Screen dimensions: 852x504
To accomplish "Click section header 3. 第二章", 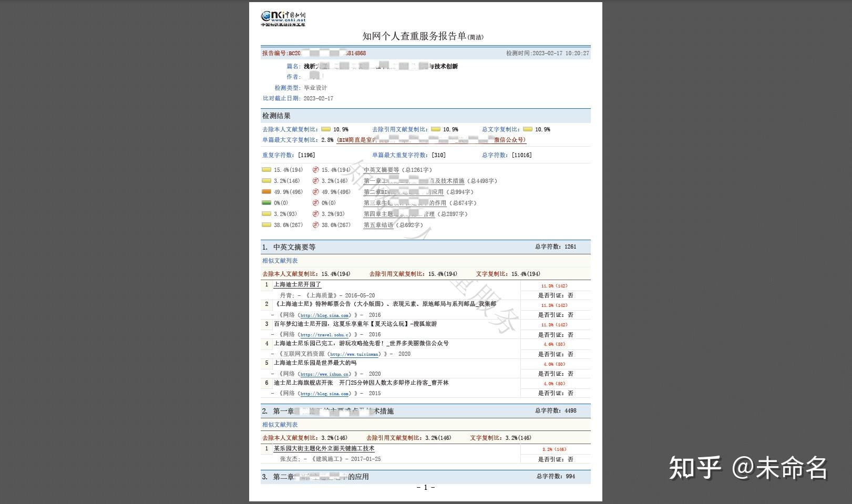I will pos(426,477).
